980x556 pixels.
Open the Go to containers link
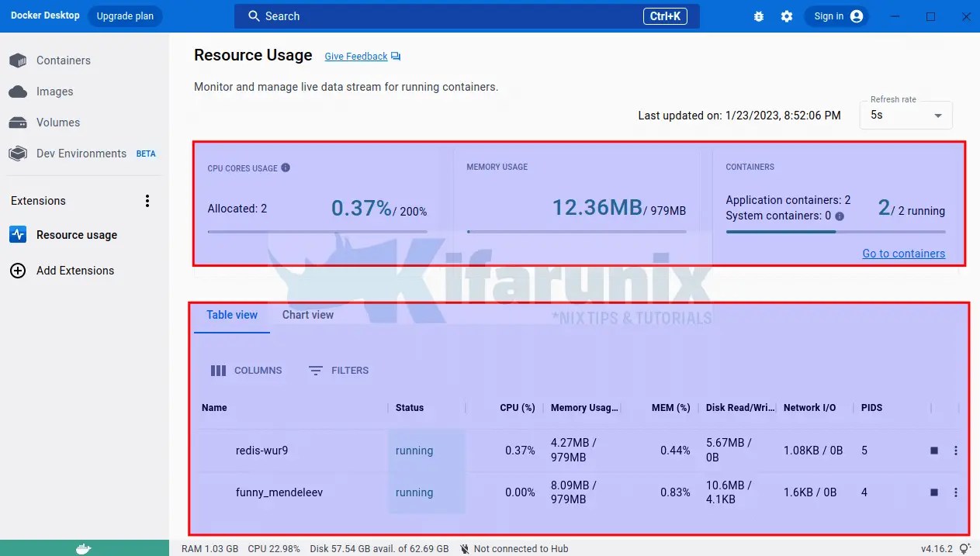coord(903,253)
